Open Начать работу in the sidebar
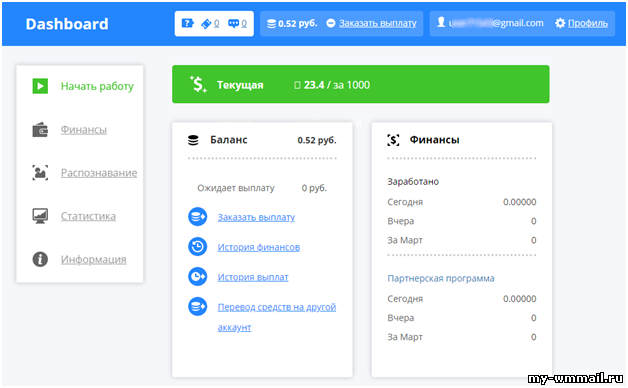 97,86
